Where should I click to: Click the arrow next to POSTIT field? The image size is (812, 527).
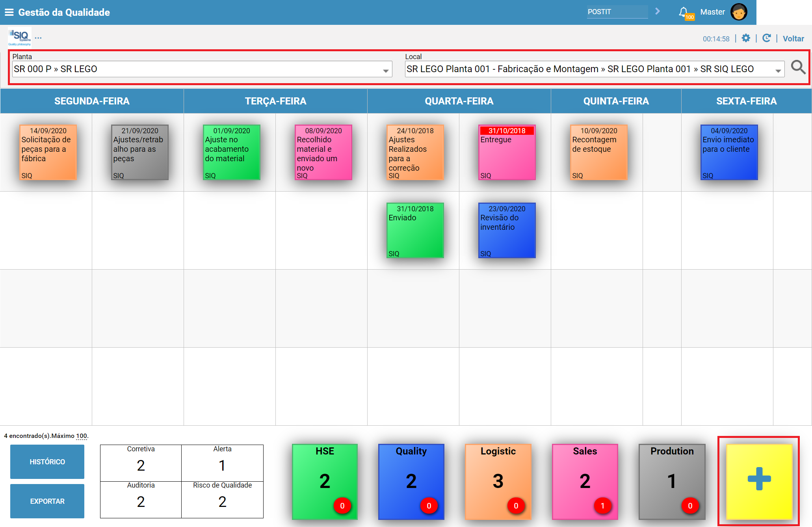pyautogui.click(x=658, y=11)
